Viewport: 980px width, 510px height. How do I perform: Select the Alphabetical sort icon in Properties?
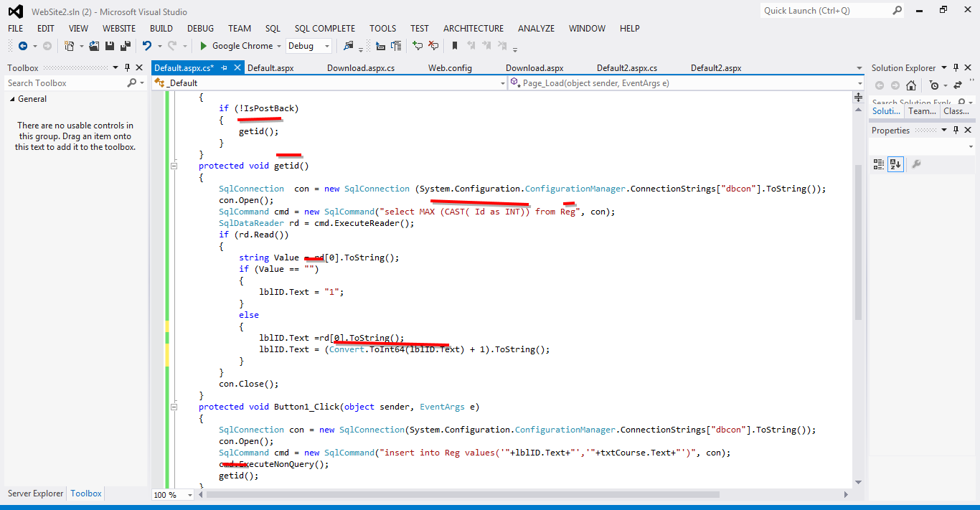(895, 163)
